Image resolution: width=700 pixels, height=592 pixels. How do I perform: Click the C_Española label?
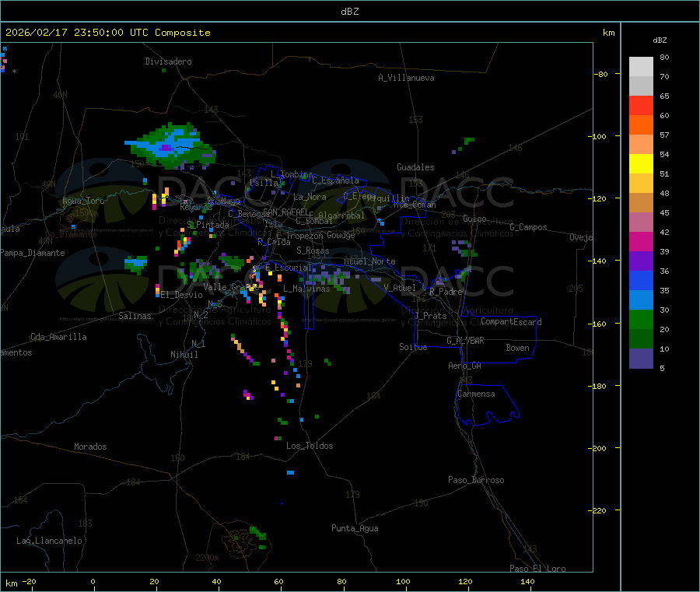tap(336, 180)
